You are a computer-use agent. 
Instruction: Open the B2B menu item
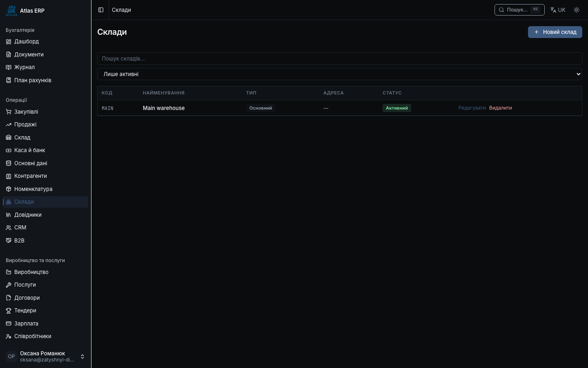45,240
